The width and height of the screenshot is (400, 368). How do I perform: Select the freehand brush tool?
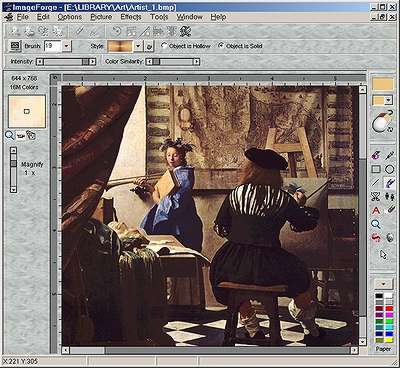390,182
